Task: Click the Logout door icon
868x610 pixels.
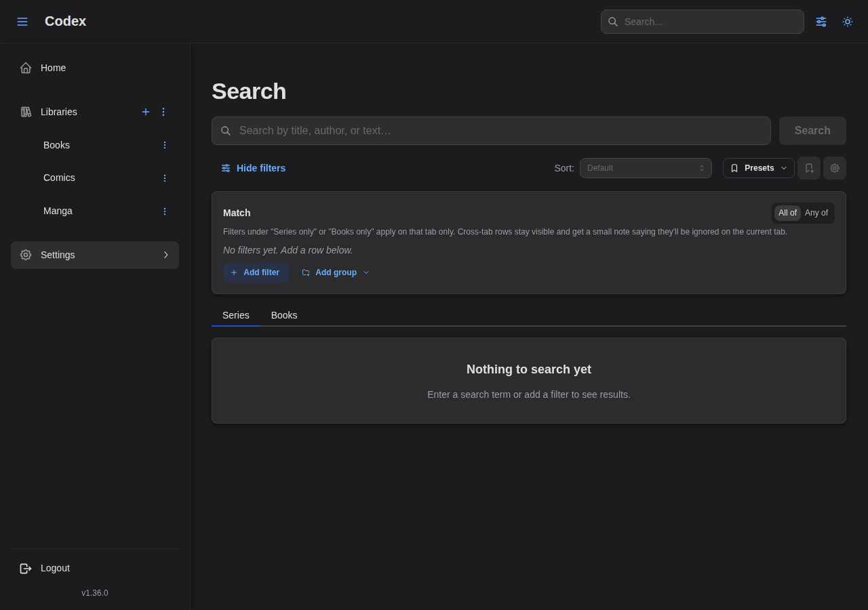Action: 26,569
